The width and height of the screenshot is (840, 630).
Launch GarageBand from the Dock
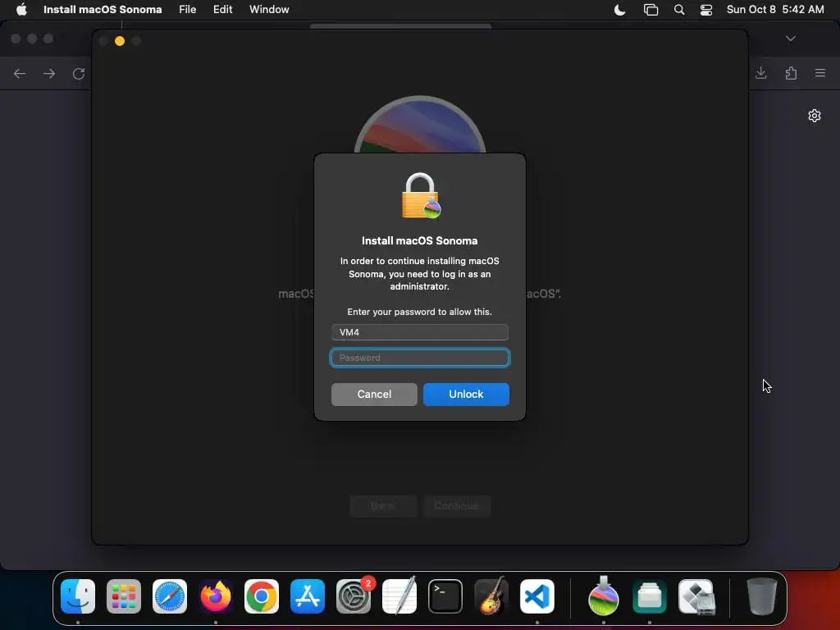click(x=491, y=596)
